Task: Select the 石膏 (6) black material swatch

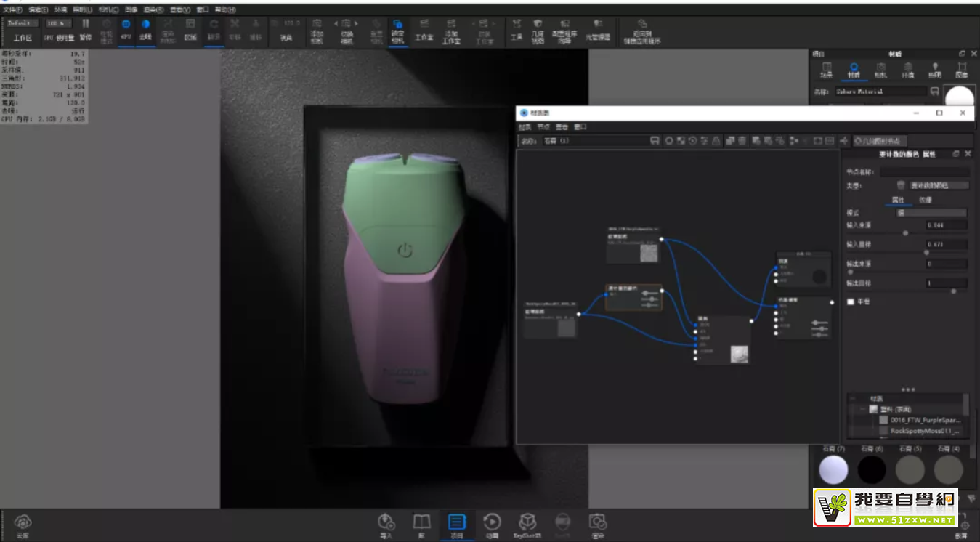Action: point(872,469)
